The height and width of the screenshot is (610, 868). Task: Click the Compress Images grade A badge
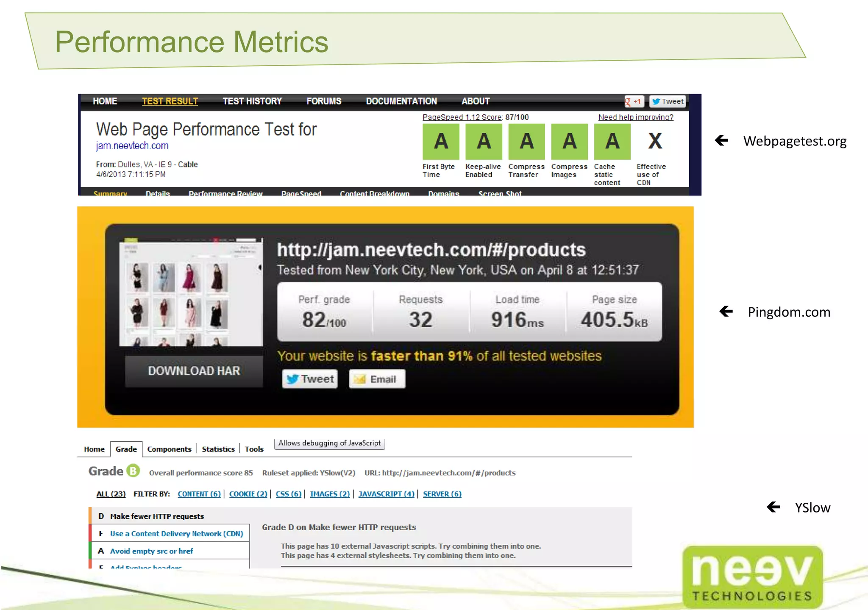[569, 142]
